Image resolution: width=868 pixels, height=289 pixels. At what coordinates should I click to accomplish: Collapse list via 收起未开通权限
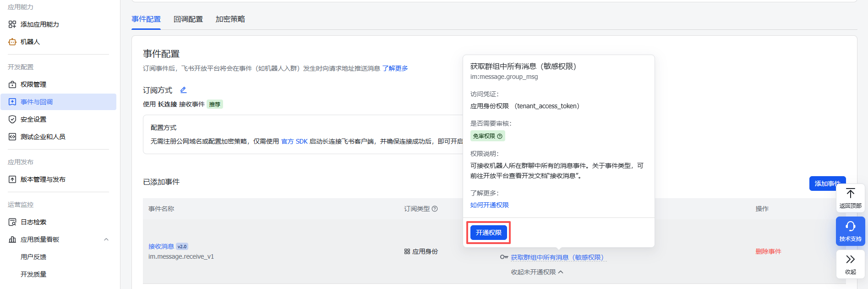(537, 272)
